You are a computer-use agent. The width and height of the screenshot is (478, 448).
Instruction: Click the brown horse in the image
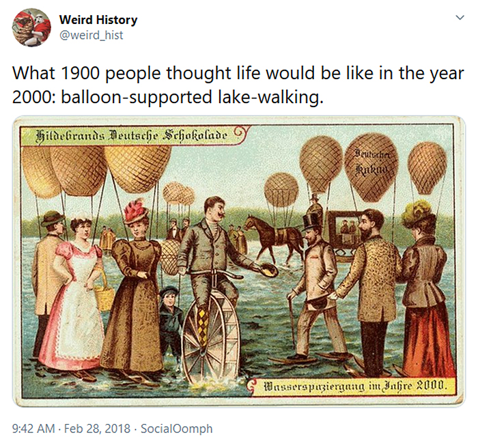(x=274, y=234)
